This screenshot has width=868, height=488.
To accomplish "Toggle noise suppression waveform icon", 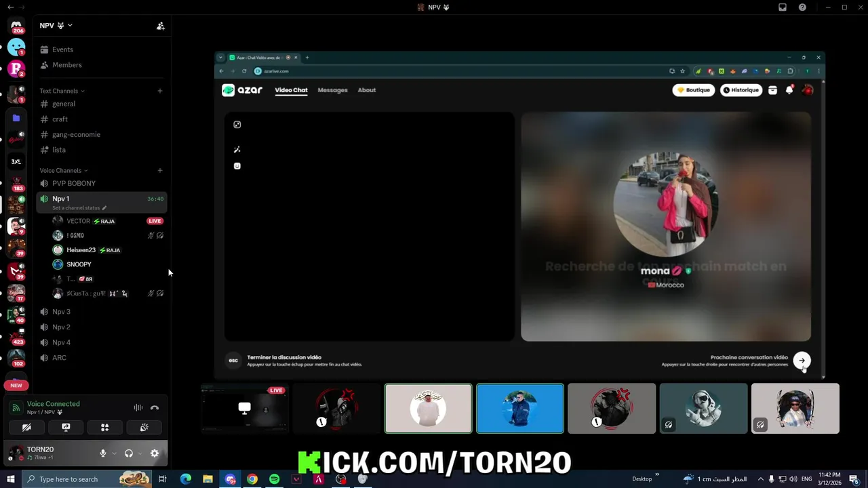I will point(138,407).
